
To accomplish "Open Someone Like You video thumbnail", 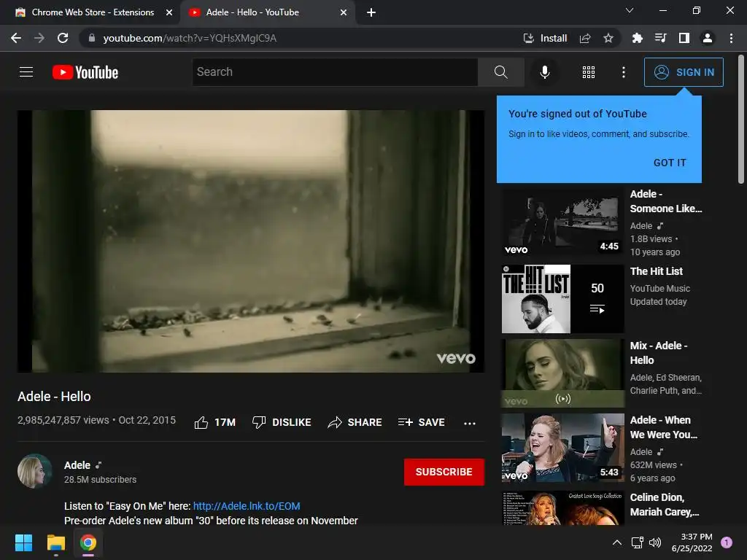I will tap(562, 223).
